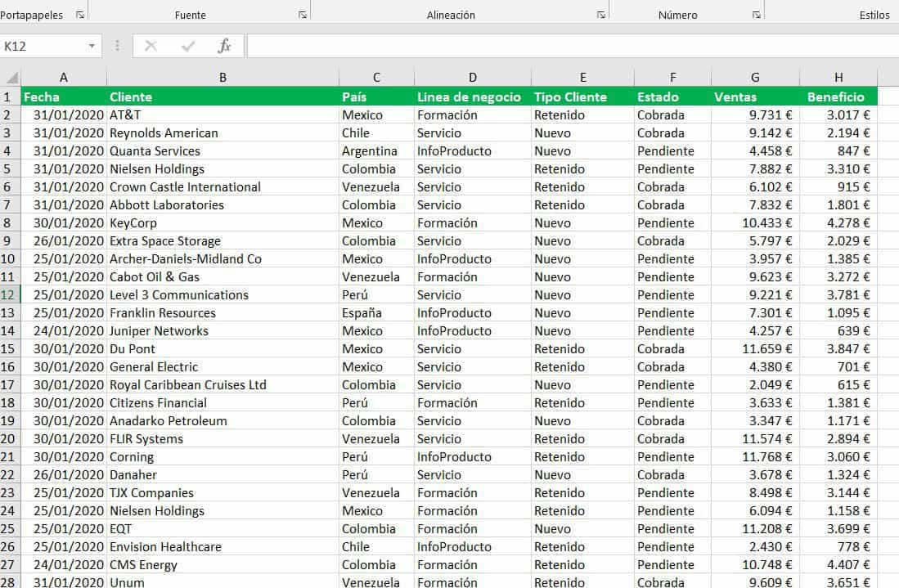
Task: Select the Argentina country cell
Action: 376,150
